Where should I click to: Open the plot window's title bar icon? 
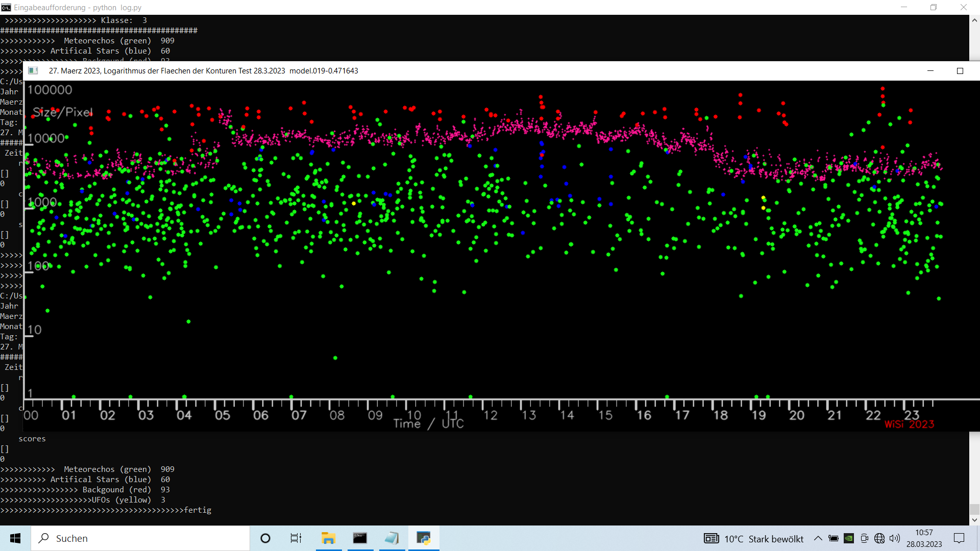point(33,71)
